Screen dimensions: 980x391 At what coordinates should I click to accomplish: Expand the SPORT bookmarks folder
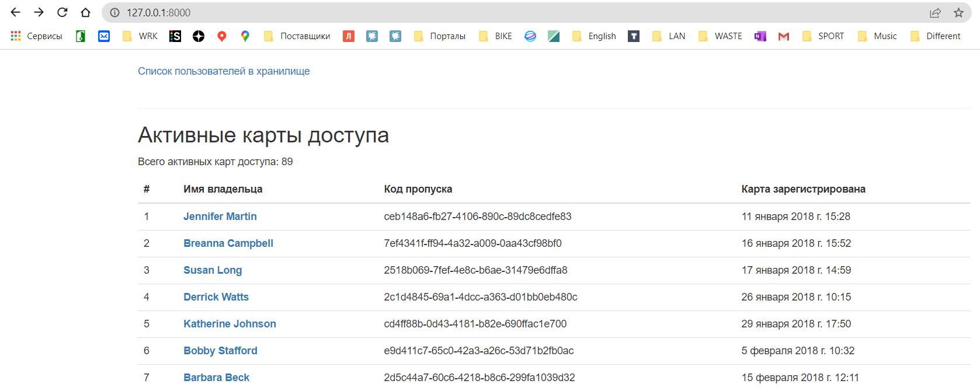click(823, 36)
